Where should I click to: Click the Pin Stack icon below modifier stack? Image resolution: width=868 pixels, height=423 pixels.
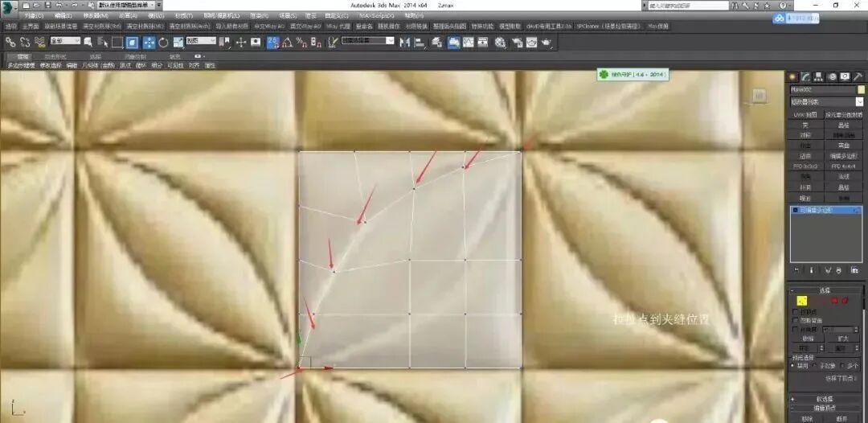796,270
